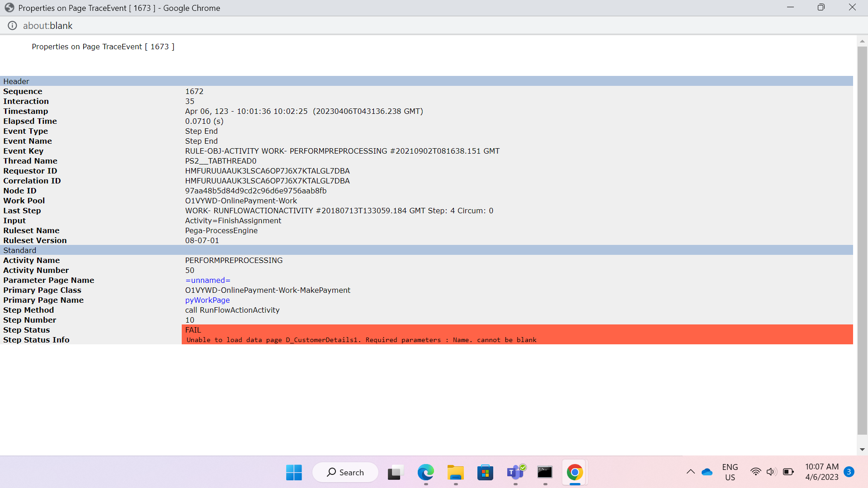Expand the hidden system tray icons chevron
This screenshot has width=868, height=488.
pyautogui.click(x=690, y=472)
